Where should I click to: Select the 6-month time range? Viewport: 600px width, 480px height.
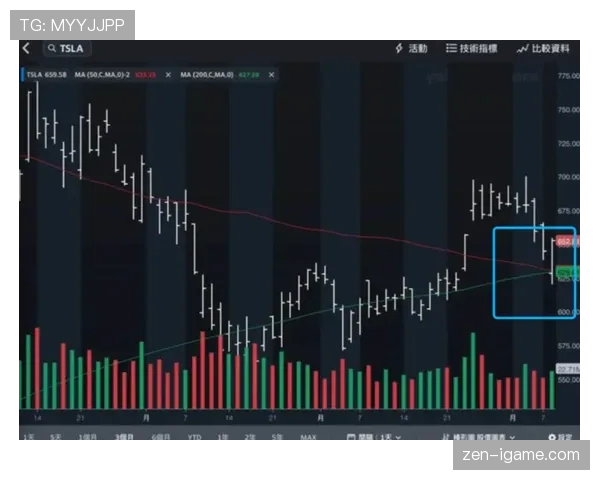click(x=161, y=437)
